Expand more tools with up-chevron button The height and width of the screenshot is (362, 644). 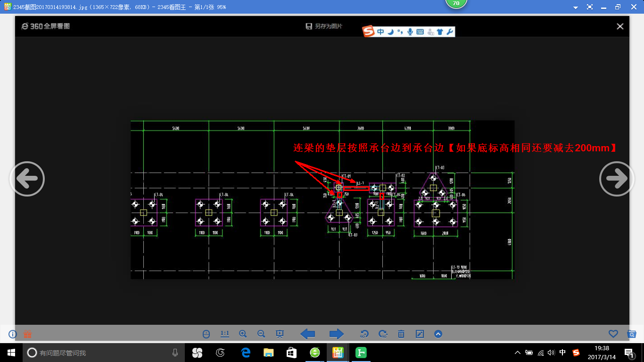point(438,334)
